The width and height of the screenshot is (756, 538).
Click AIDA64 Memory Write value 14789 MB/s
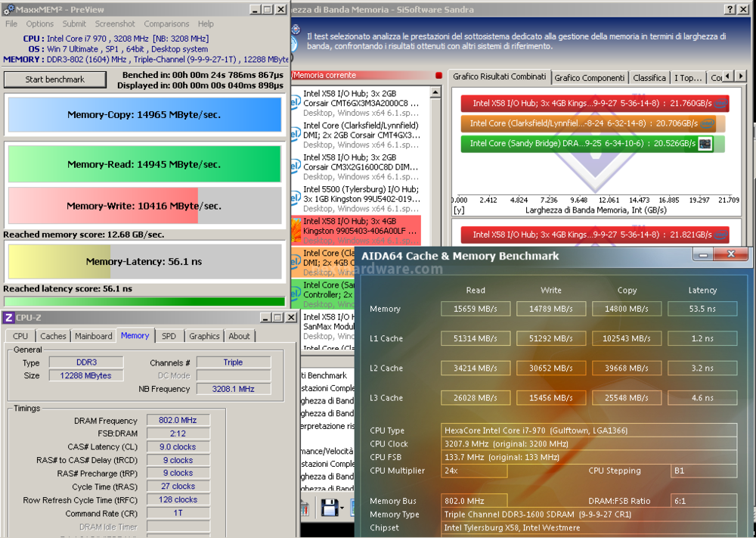tap(551, 309)
